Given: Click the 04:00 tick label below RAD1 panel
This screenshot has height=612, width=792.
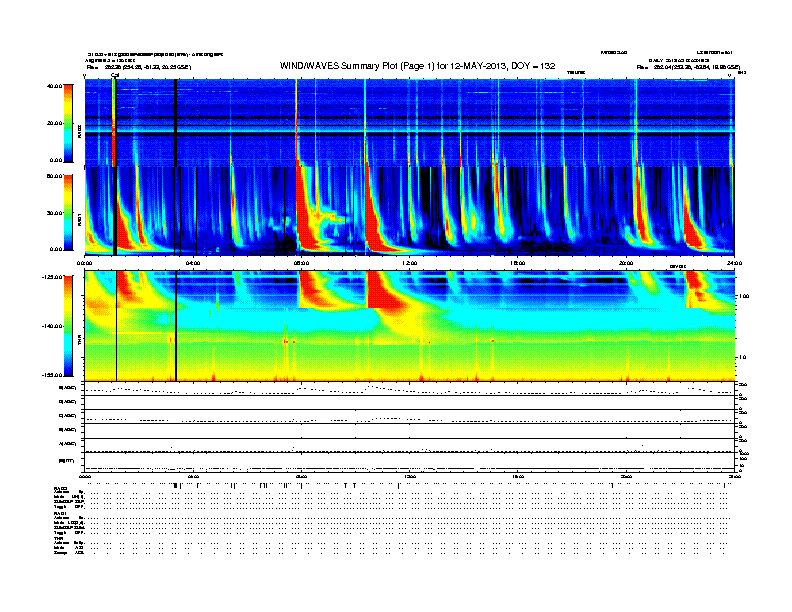Looking at the screenshot, I should [193, 263].
